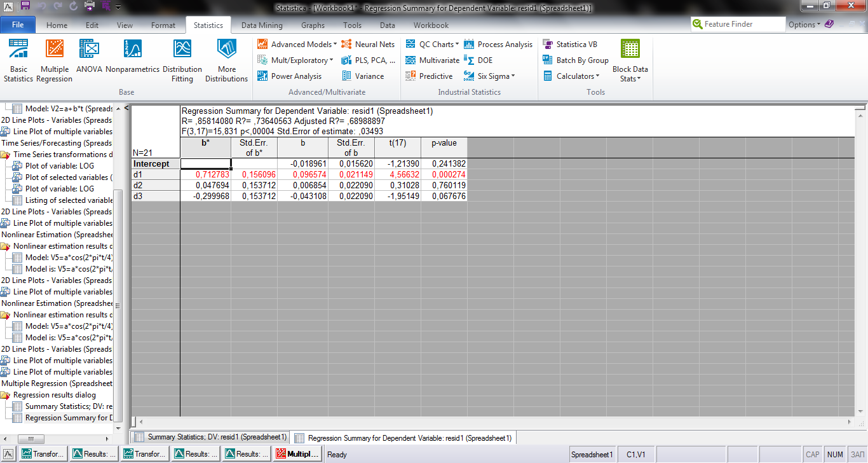
Task: Open Distribution Fitting tool
Action: (182, 60)
